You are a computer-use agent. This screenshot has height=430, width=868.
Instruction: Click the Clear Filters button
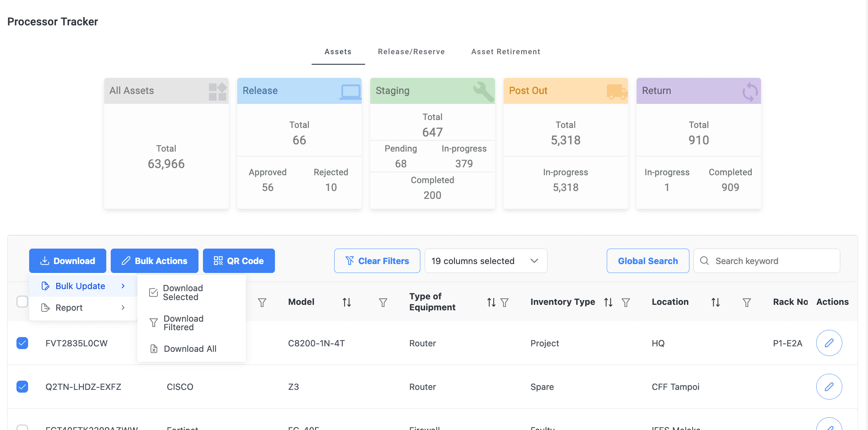(377, 261)
